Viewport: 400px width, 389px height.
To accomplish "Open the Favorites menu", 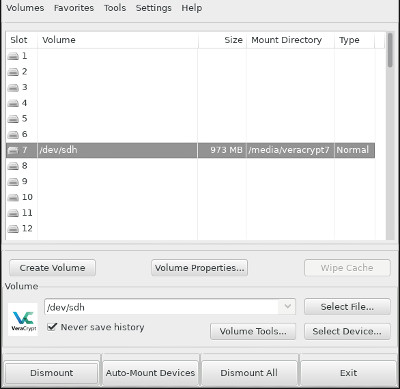I will [x=74, y=8].
